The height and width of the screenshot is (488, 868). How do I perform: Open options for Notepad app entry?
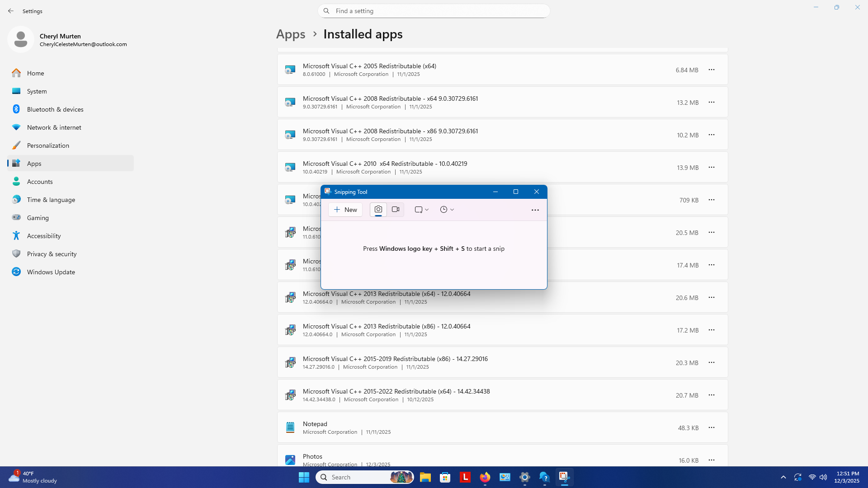711,427
